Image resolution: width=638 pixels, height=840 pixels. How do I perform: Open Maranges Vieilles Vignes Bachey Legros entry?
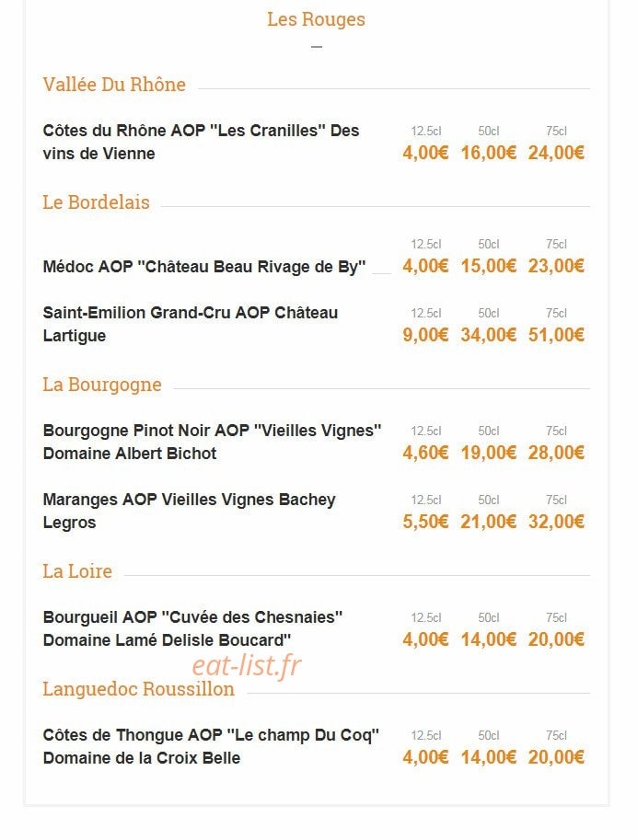[190, 511]
